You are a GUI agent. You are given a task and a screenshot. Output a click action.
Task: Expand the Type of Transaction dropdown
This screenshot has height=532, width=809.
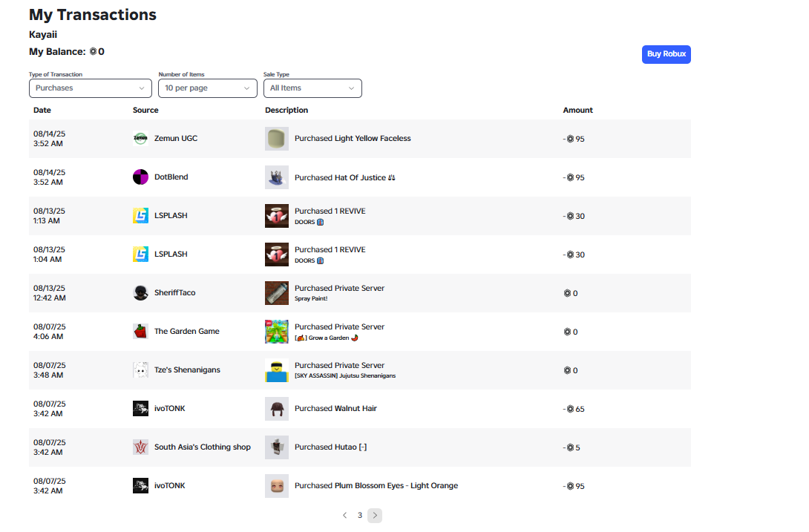pos(91,88)
